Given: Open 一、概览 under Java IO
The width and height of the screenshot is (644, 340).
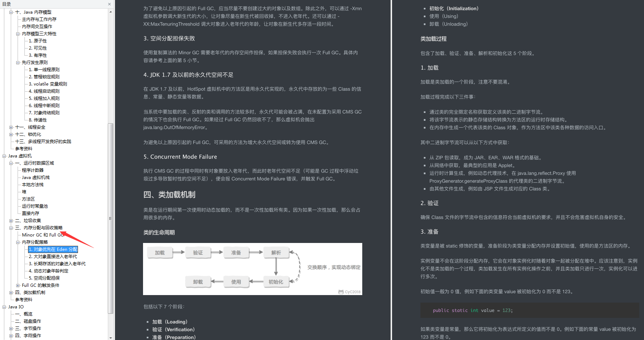Looking at the screenshot, I should [x=24, y=314].
